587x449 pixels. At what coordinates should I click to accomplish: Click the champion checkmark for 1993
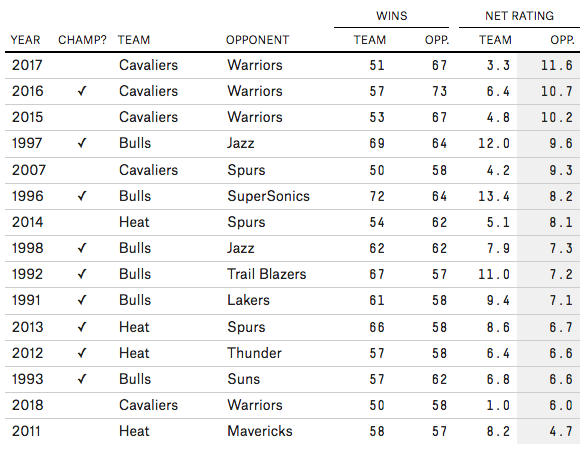[x=82, y=379]
